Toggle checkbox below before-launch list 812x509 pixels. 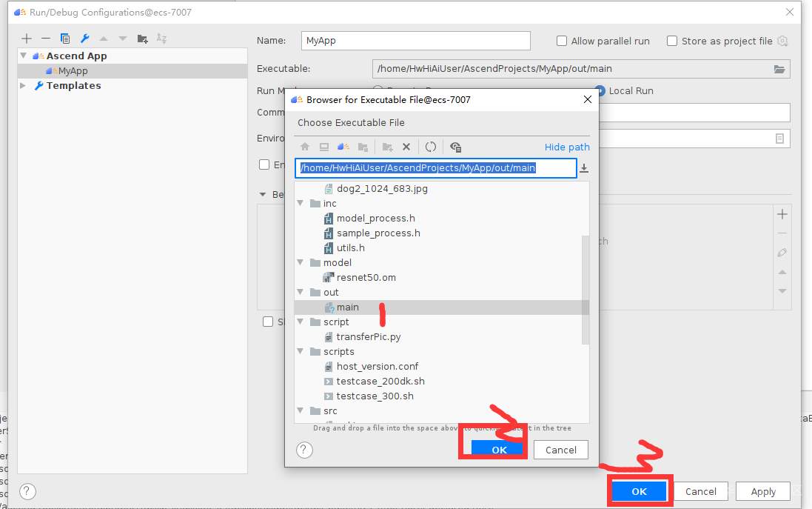pos(268,322)
